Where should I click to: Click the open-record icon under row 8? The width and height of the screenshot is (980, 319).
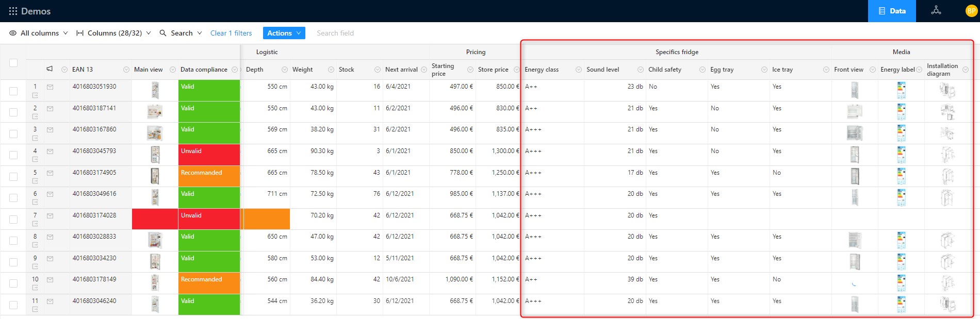[35, 245]
